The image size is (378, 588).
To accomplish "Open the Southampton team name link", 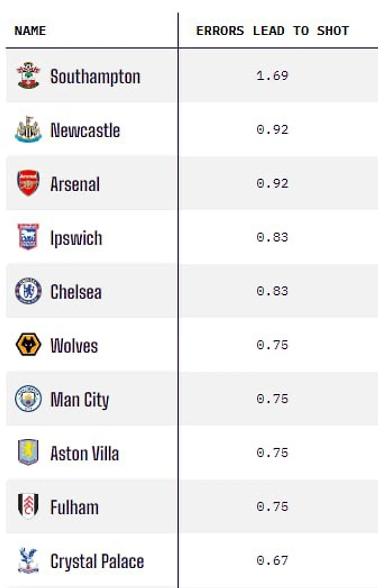I will 95,77.
